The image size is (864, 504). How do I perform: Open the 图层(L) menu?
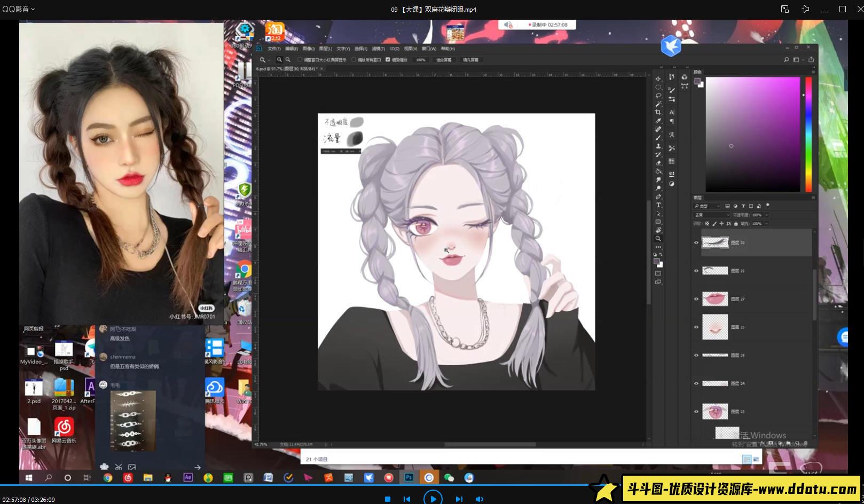[325, 49]
